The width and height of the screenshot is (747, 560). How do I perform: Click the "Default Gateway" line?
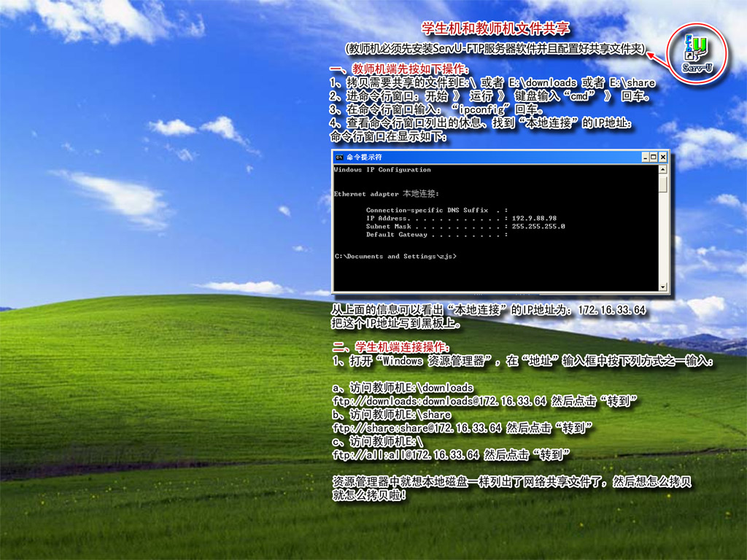(x=437, y=234)
